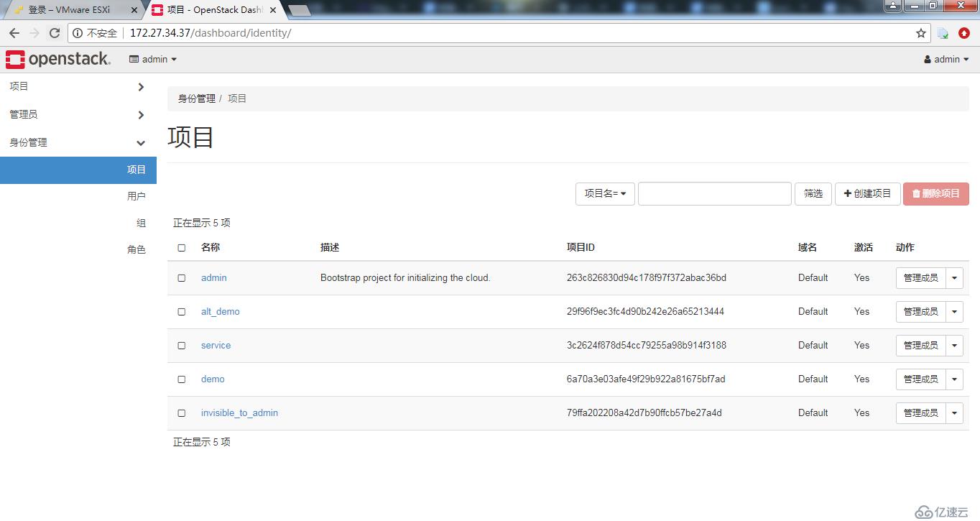Click 管理成员 for the invisible_to_admin project
980x521 pixels.
[x=920, y=413]
